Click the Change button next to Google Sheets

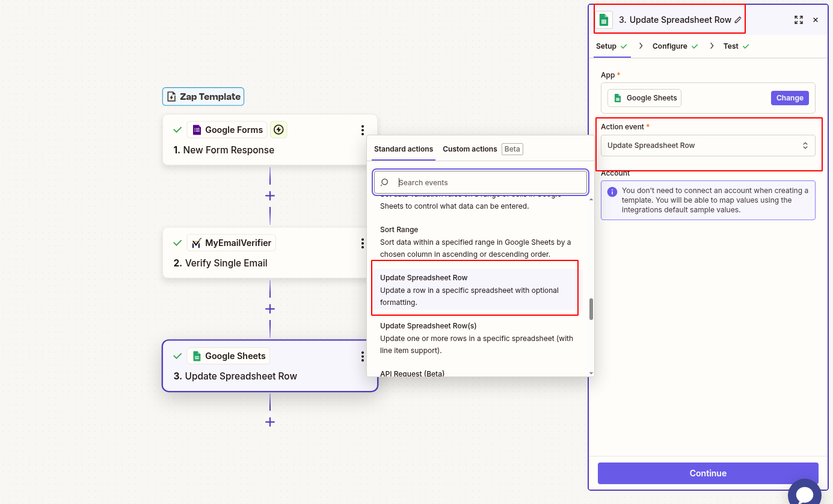[790, 97]
